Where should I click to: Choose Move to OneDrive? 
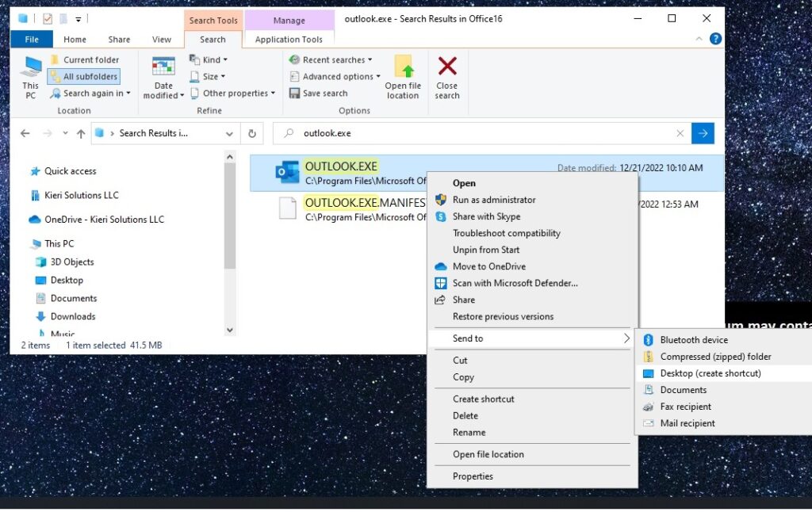(532, 266)
